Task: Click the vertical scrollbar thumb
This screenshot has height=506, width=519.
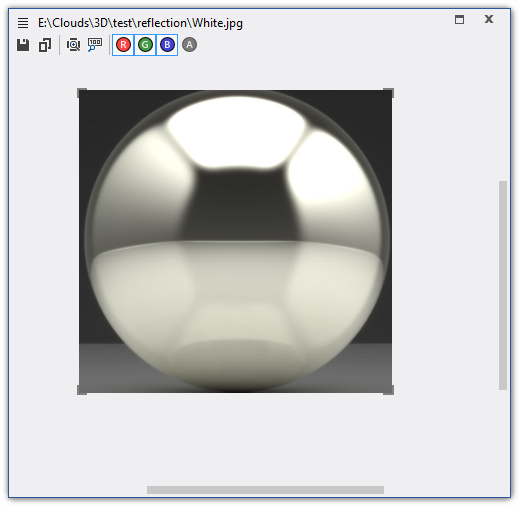Action: 503,285
